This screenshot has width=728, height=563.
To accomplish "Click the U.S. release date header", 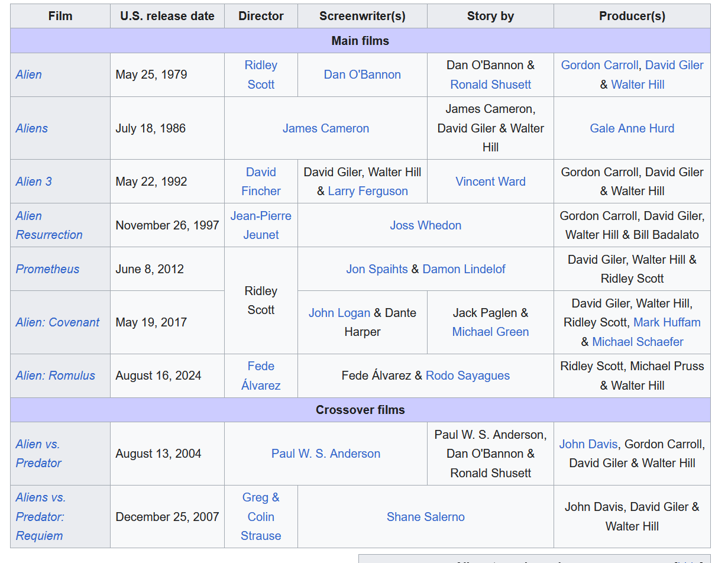I will click(x=167, y=16).
